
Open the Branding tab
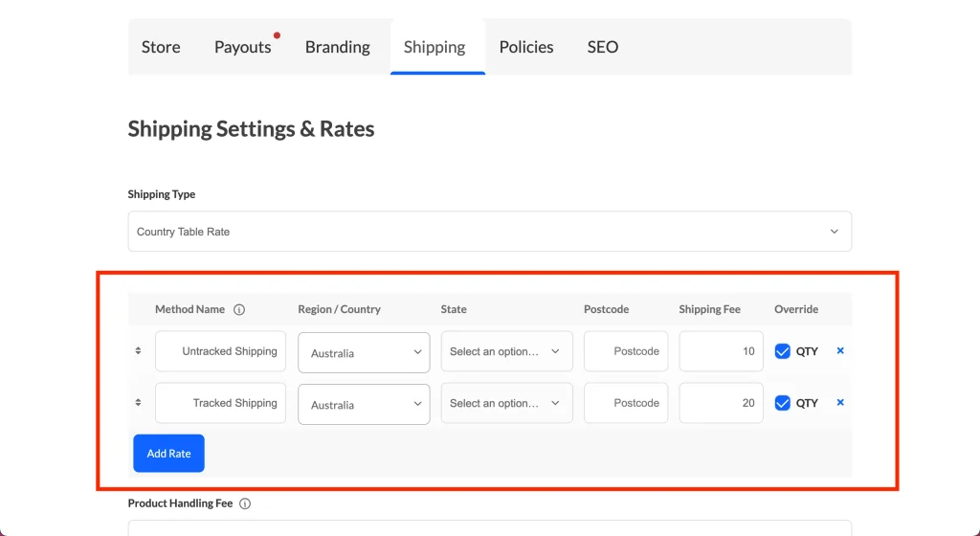tap(338, 47)
